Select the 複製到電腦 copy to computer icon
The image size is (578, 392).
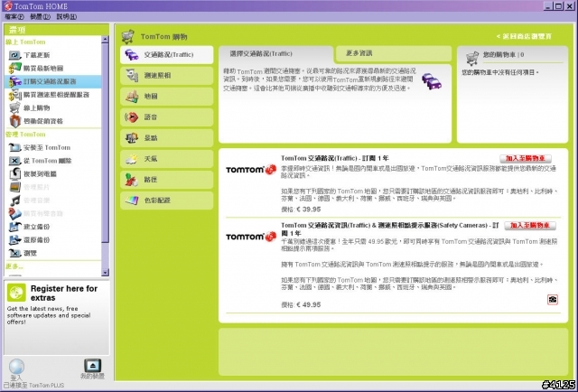(x=14, y=173)
